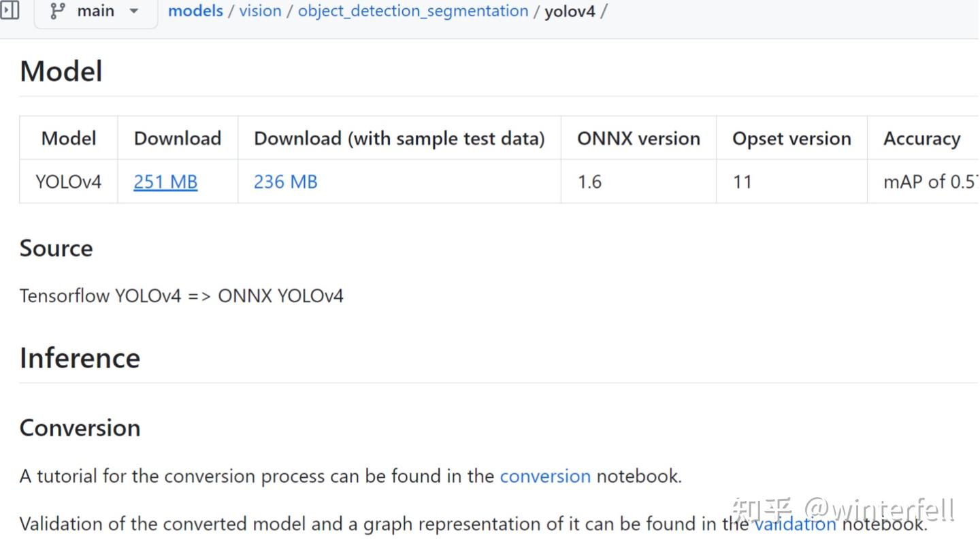Navigate to the vision folder breadcrumb
980x550 pixels.
point(260,10)
